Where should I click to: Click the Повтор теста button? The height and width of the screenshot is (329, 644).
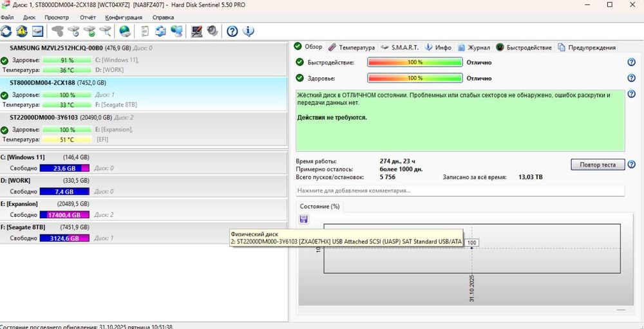(x=598, y=165)
